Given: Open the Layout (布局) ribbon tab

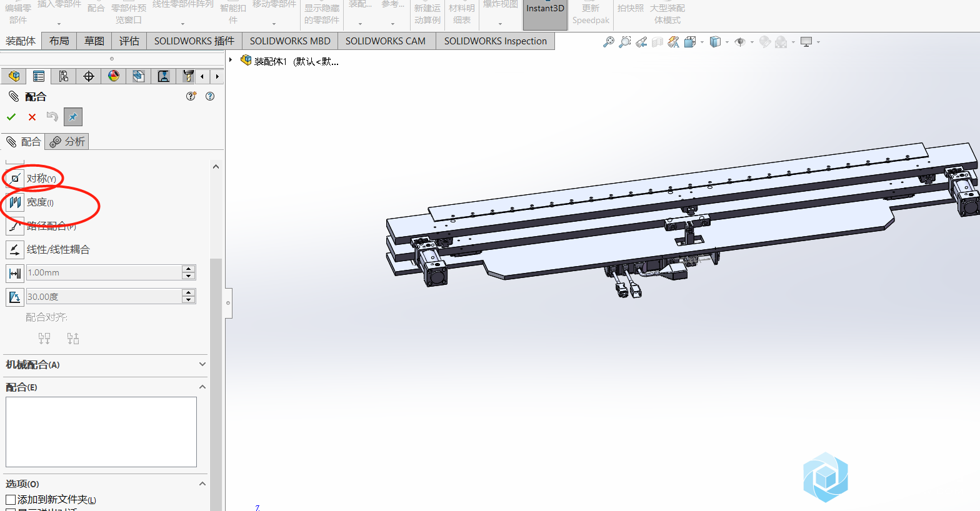Looking at the screenshot, I should point(59,41).
